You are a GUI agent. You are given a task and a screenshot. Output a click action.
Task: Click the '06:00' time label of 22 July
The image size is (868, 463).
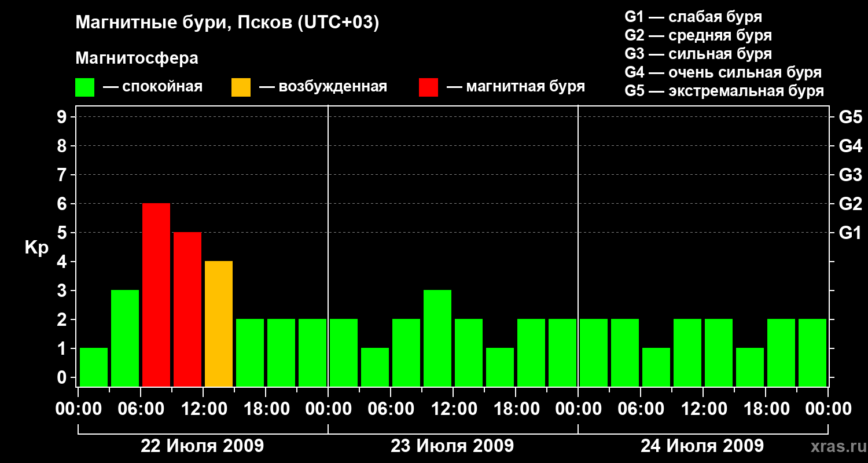coord(141,409)
